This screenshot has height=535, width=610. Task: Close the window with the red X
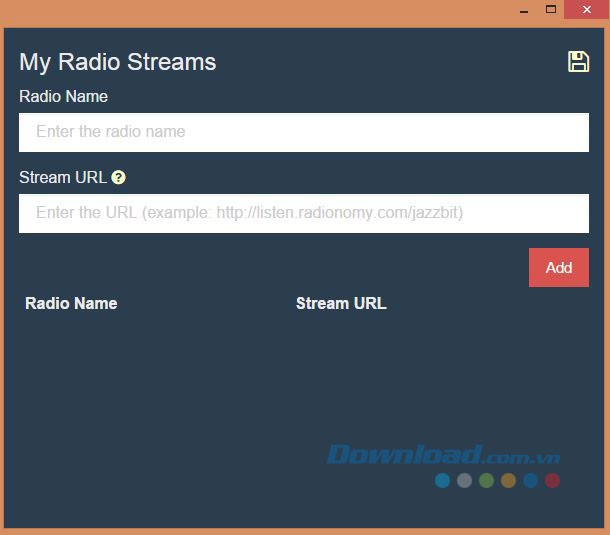[x=584, y=9]
